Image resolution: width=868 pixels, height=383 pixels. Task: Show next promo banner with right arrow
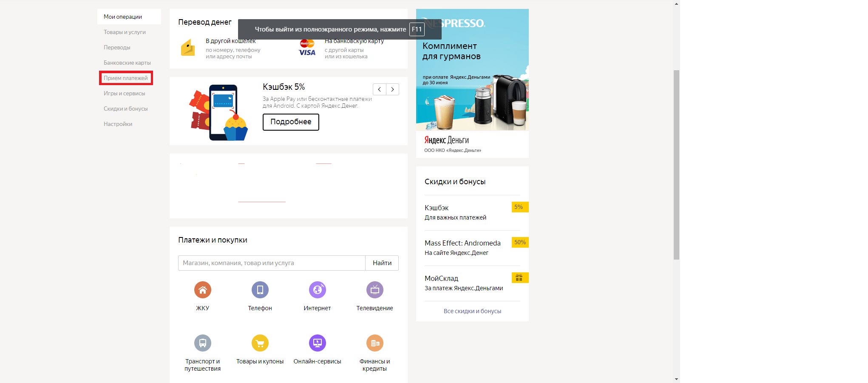(x=392, y=89)
